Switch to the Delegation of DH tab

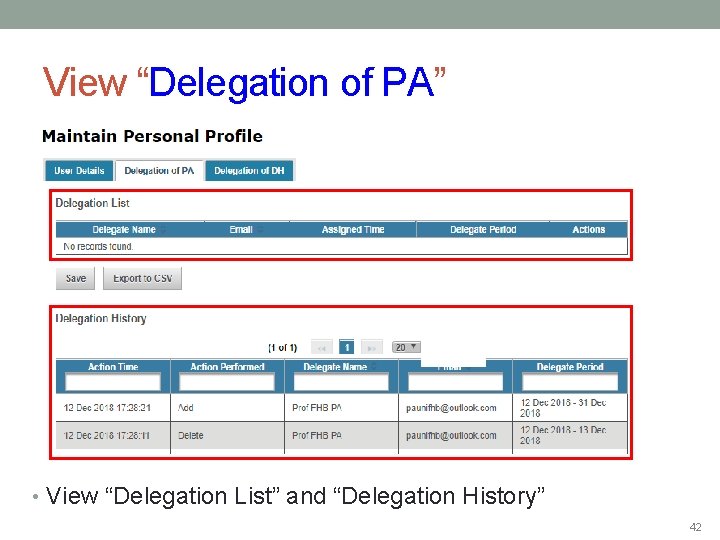[249, 171]
